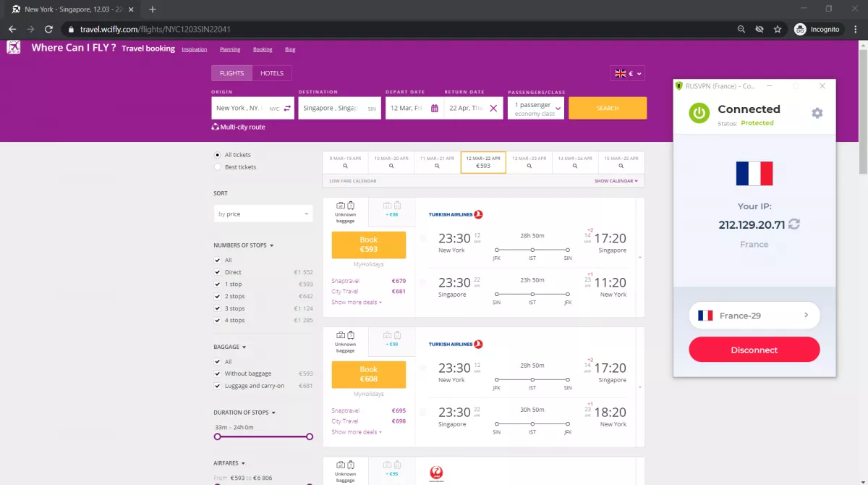Open the sort by price dropdown
868x485 pixels.
[263, 214]
